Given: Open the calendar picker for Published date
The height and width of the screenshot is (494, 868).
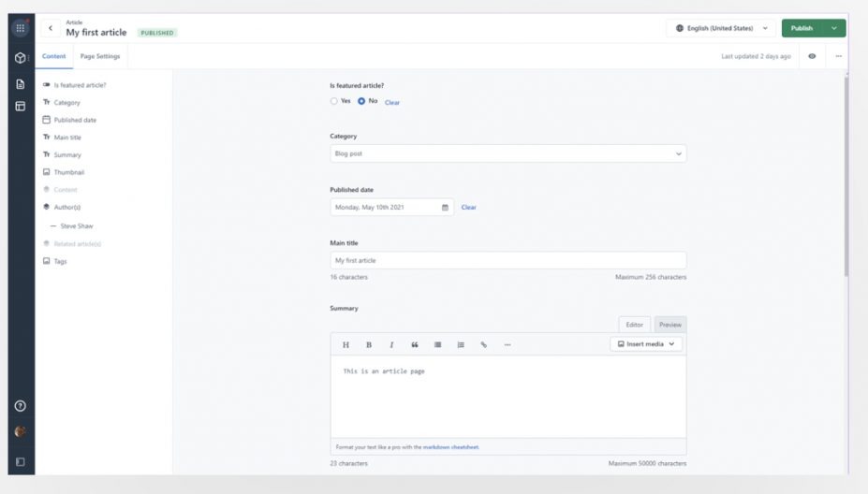Looking at the screenshot, I should click(x=445, y=207).
